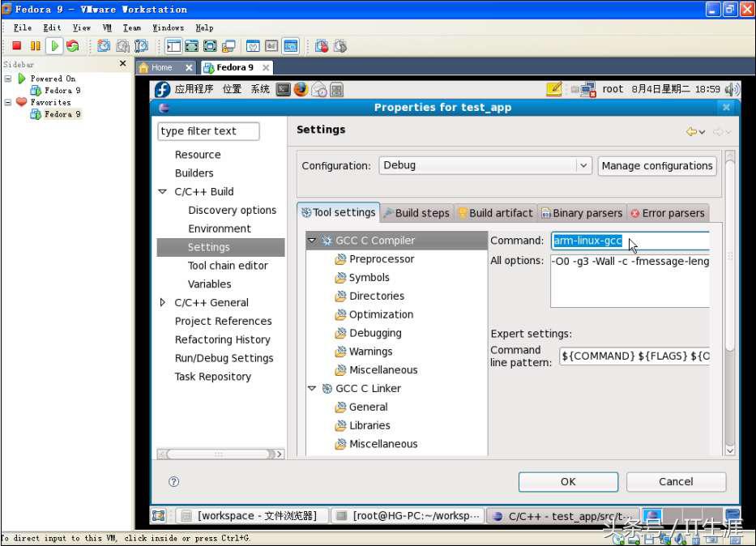Collapse the Favorites sidebar group
This screenshot has width=756, height=546.
(x=8, y=102)
